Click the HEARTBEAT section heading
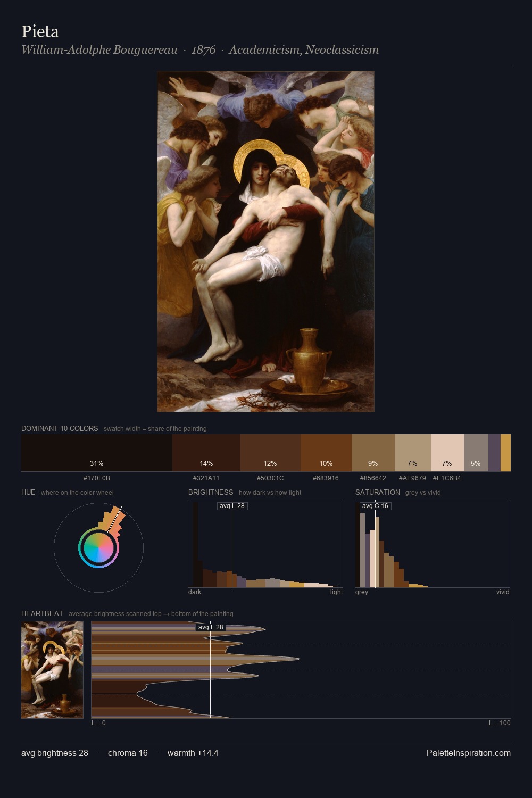The image size is (532, 798). [x=42, y=613]
